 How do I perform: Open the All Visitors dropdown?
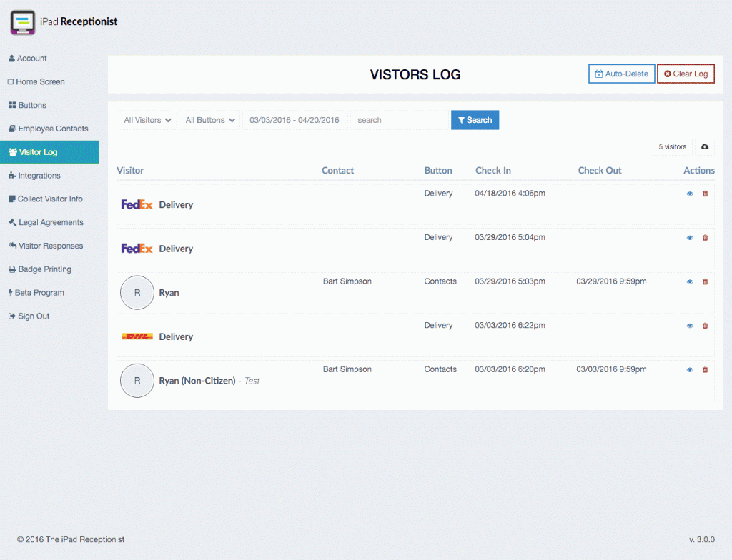point(147,120)
